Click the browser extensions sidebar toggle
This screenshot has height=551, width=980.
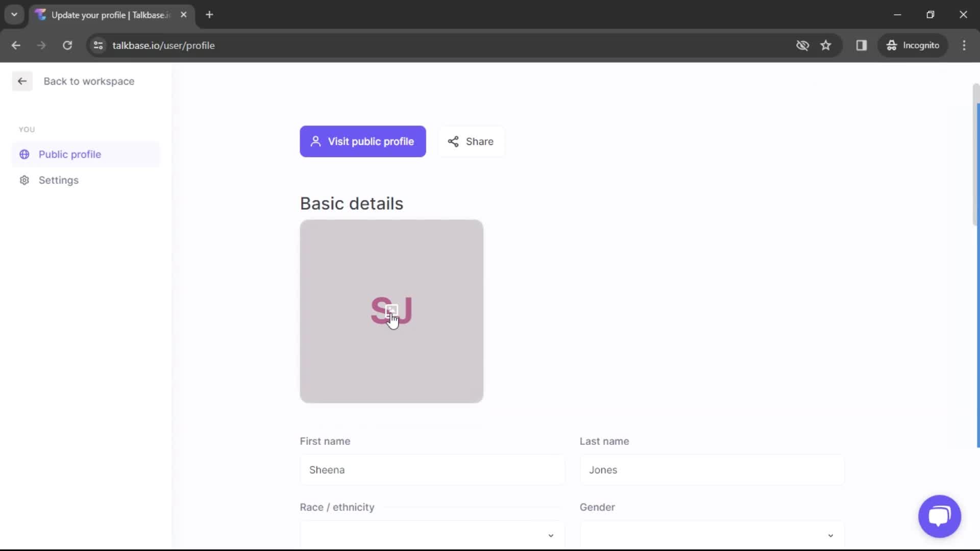click(862, 45)
